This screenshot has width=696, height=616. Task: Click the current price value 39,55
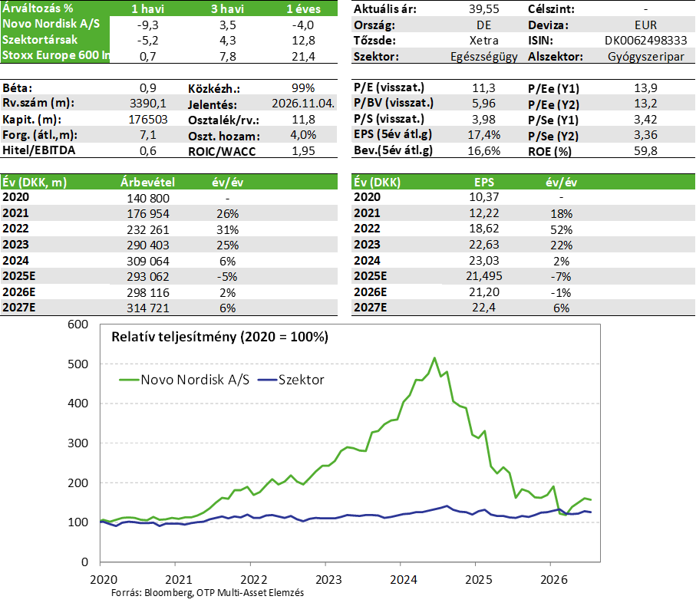(484, 9)
